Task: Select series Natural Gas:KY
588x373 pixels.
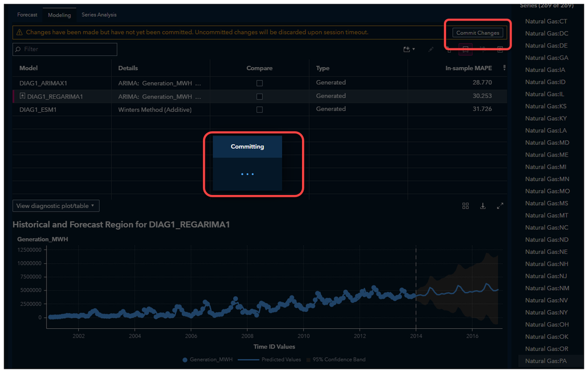Action: [x=546, y=118]
